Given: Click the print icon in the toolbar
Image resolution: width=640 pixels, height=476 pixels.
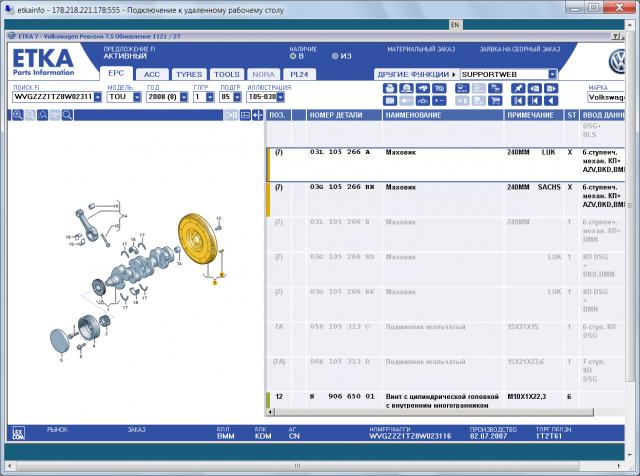Looking at the screenshot, I should tap(390, 88).
